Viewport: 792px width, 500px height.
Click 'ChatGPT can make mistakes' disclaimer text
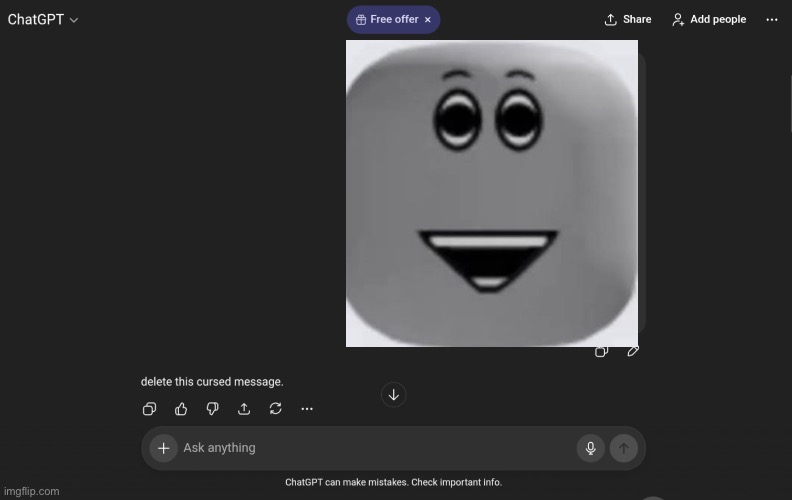pyautogui.click(x=393, y=482)
